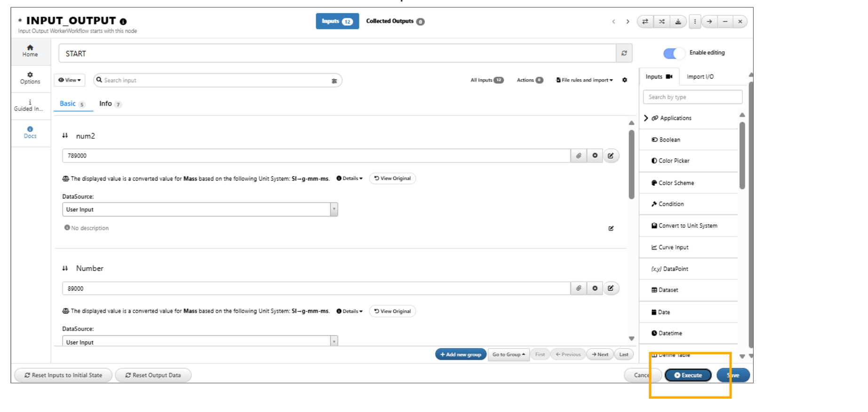Switch to the Inputs tab at top

pos(337,21)
